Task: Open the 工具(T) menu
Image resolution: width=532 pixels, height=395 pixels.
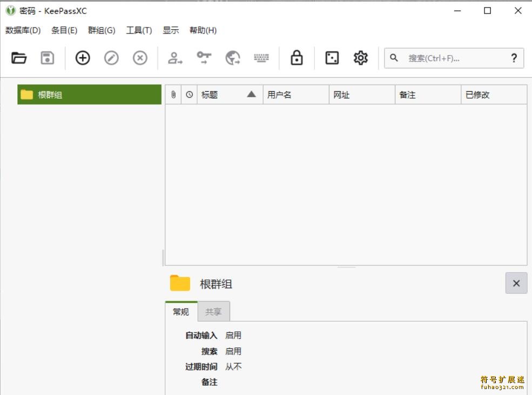Action: [x=139, y=30]
